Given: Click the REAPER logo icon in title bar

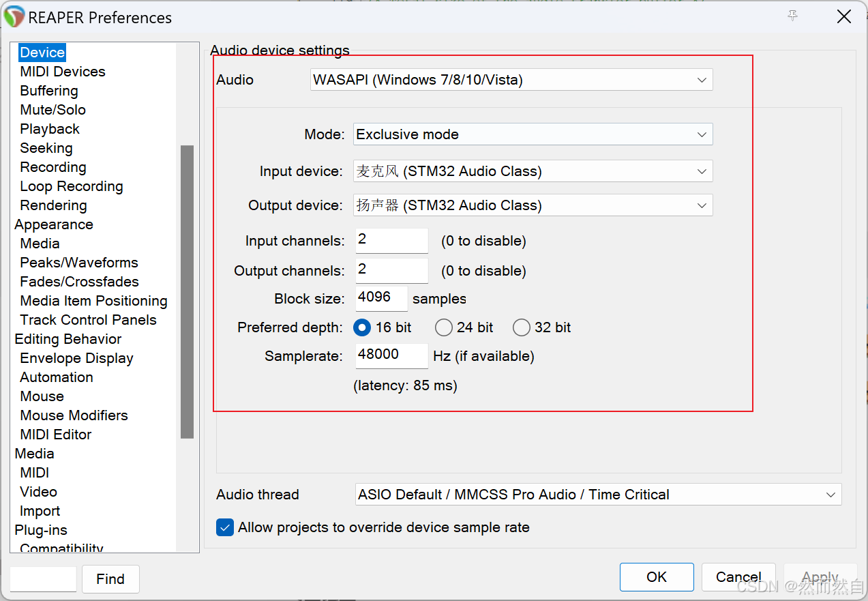Looking at the screenshot, I should tap(14, 16).
